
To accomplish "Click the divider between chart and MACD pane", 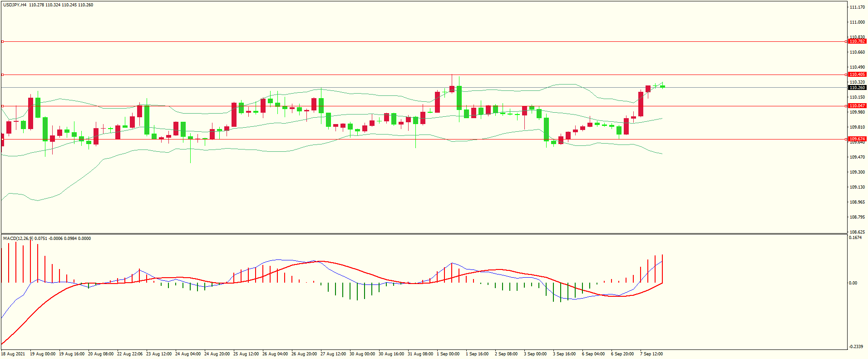I will point(424,234).
